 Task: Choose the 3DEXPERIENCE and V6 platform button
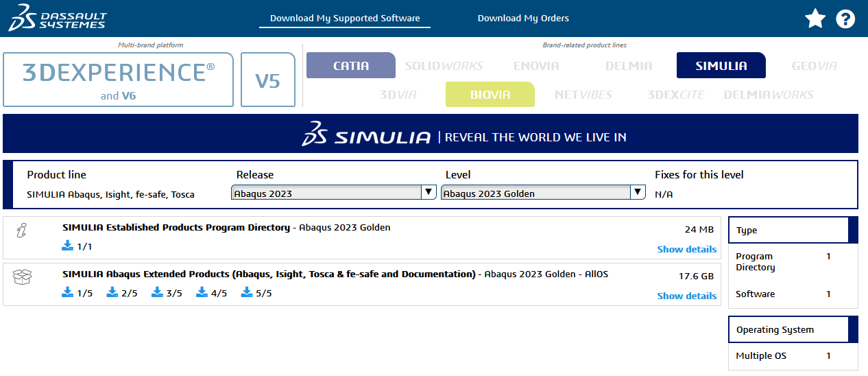point(119,80)
